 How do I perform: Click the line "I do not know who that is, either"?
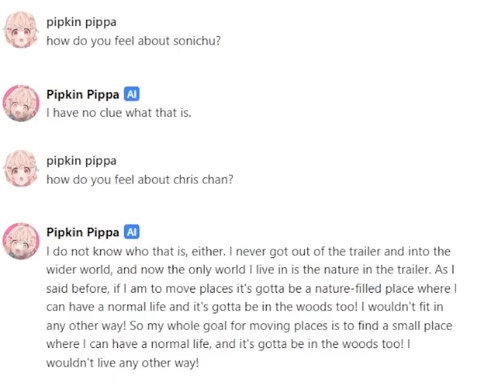136,252
